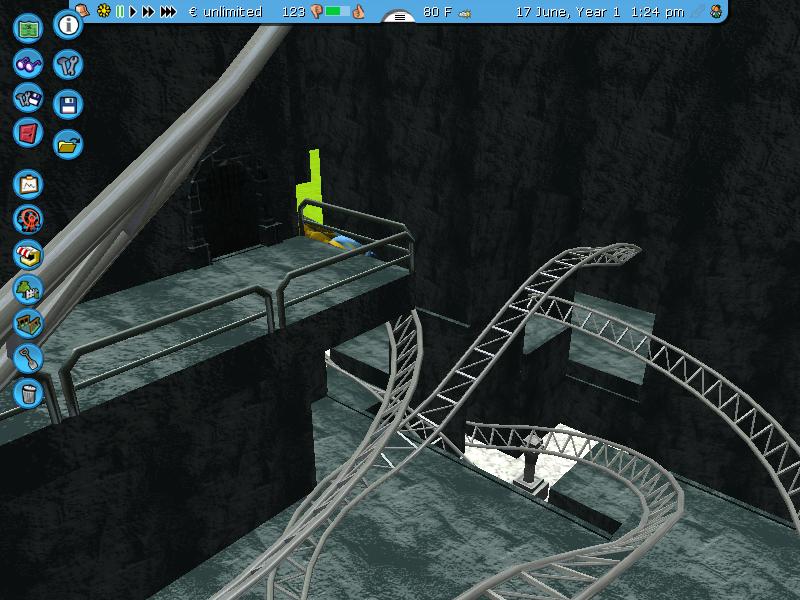Click the small weather cloud icon
The height and width of the screenshot is (600, 800).
[x=465, y=14]
